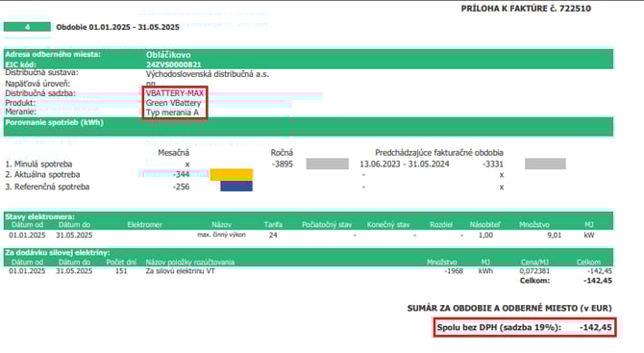Click the -344 current monthly consumption value
Screen dimensions: 644x353
click(181, 175)
